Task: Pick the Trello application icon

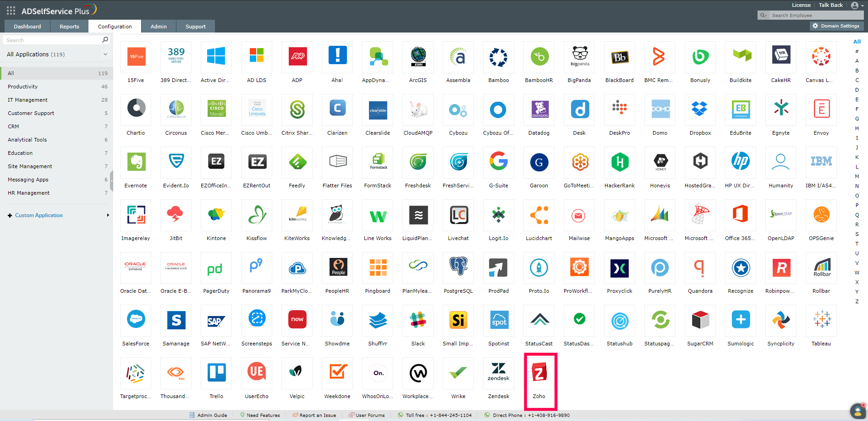Action: pyautogui.click(x=216, y=373)
